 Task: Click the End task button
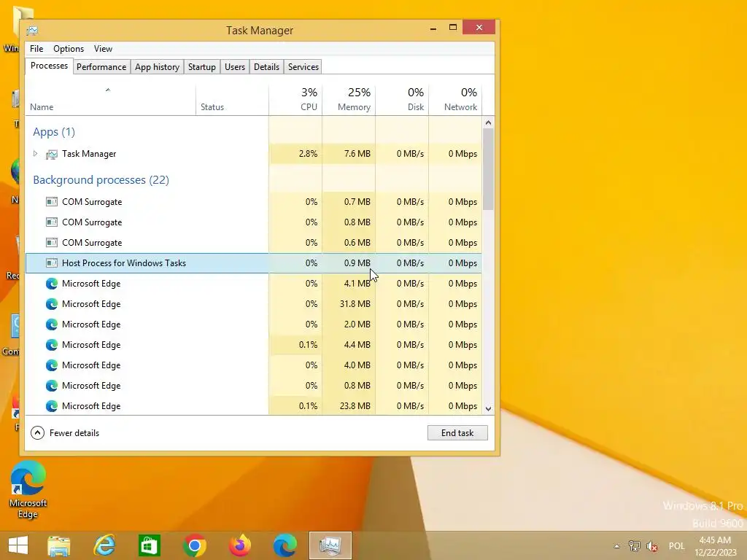(457, 433)
